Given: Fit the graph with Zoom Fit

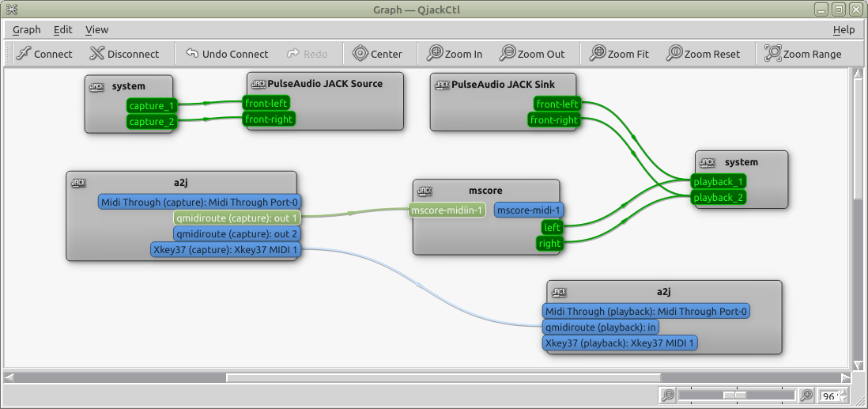Looking at the screenshot, I should pos(619,54).
